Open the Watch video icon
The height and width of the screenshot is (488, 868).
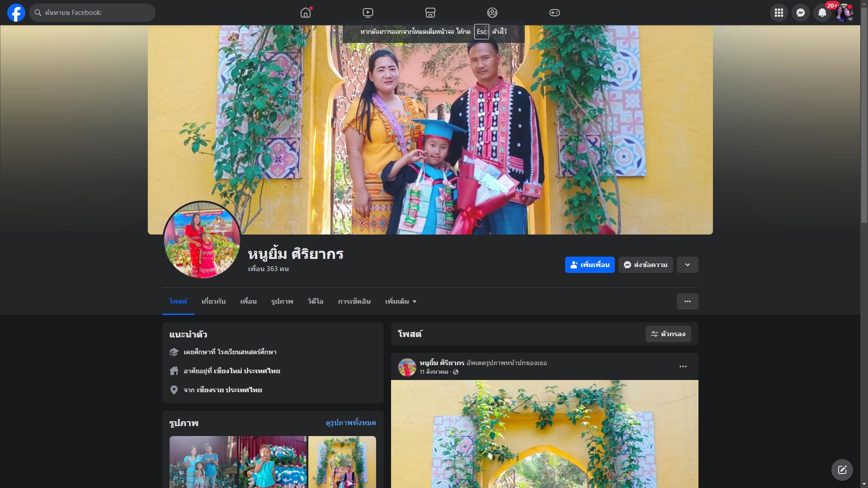(x=368, y=13)
